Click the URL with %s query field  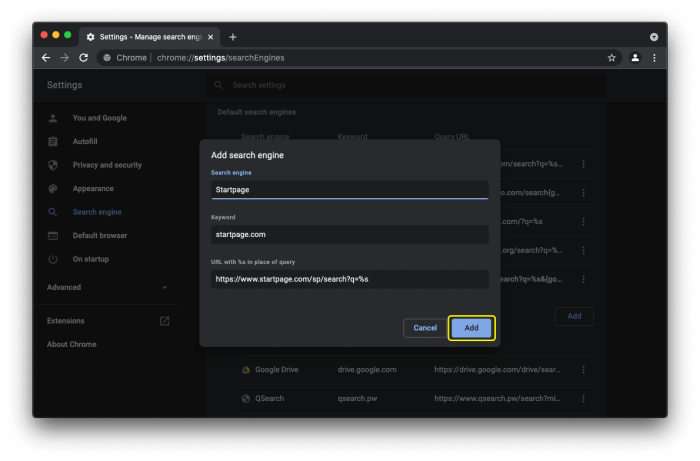pos(350,279)
